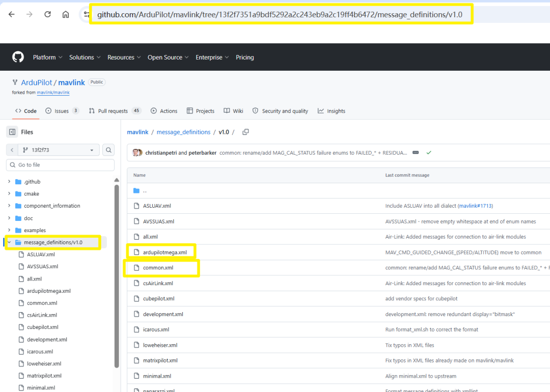Navigate back using the browser arrow

[12, 14]
